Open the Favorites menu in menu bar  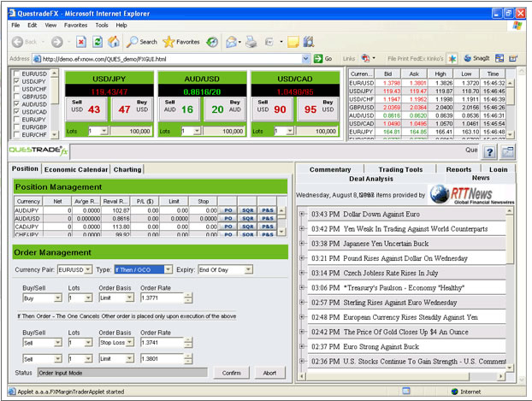tap(75, 25)
